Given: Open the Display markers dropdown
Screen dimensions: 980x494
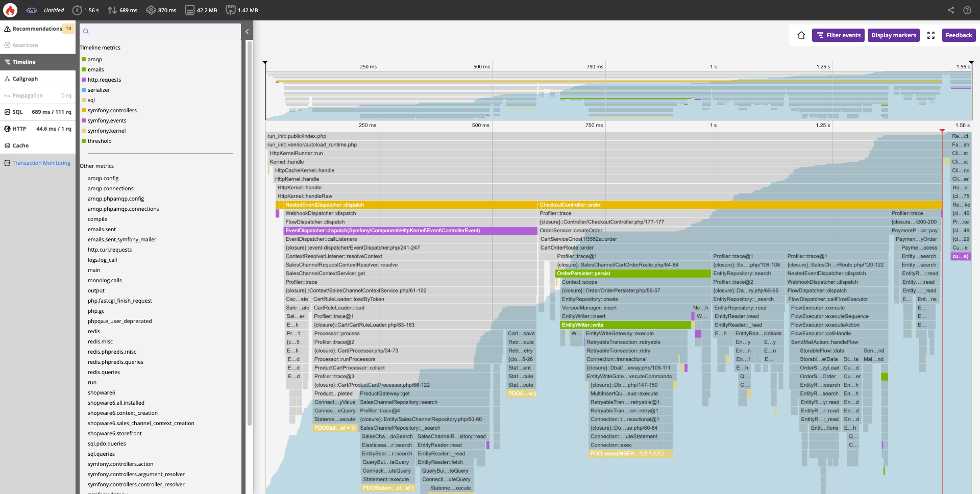Looking at the screenshot, I should coord(893,35).
